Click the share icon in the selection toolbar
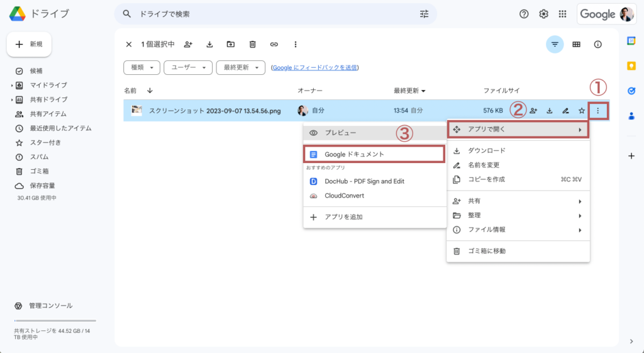 (x=188, y=45)
